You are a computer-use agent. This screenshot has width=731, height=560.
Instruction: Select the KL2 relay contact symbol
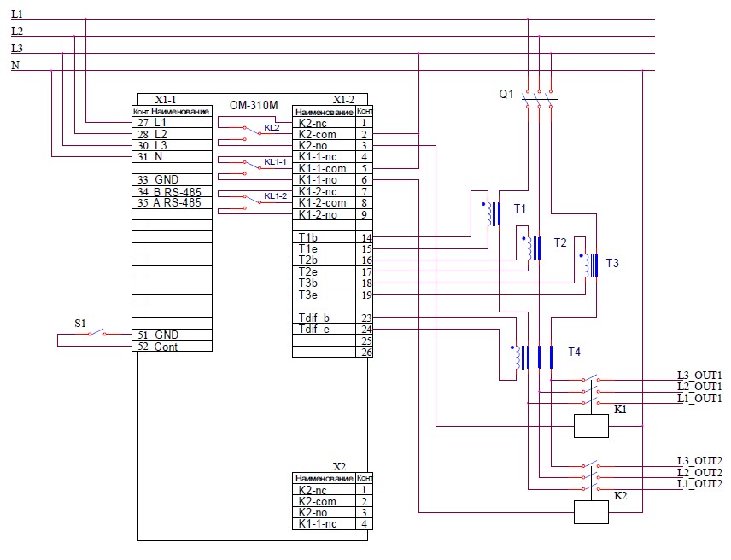click(x=250, y=128)
